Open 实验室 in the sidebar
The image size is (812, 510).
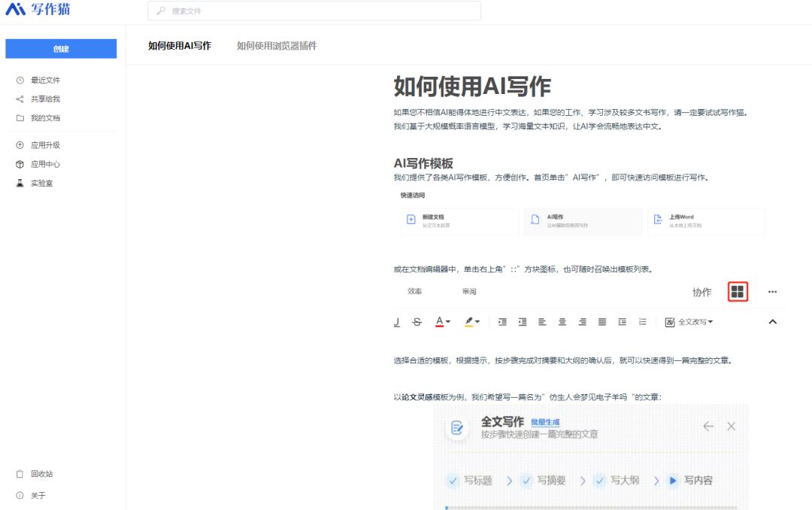(35, 183)
